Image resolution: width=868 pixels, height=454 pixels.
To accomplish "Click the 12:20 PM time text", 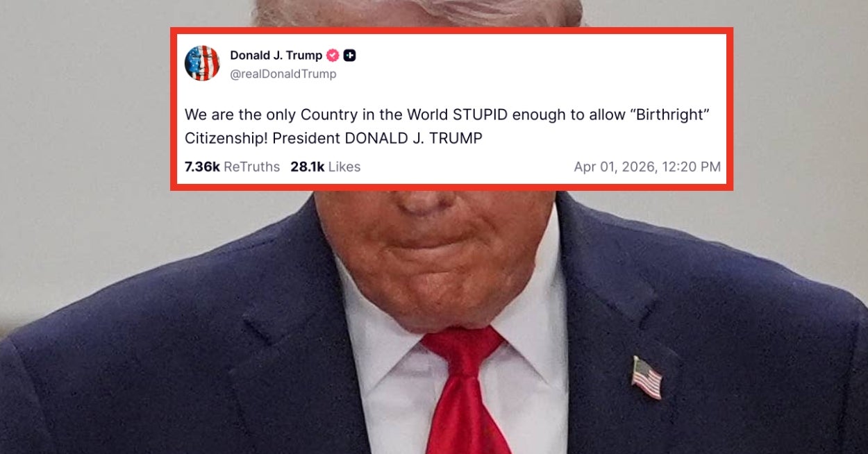I will (x=690, y=167).
